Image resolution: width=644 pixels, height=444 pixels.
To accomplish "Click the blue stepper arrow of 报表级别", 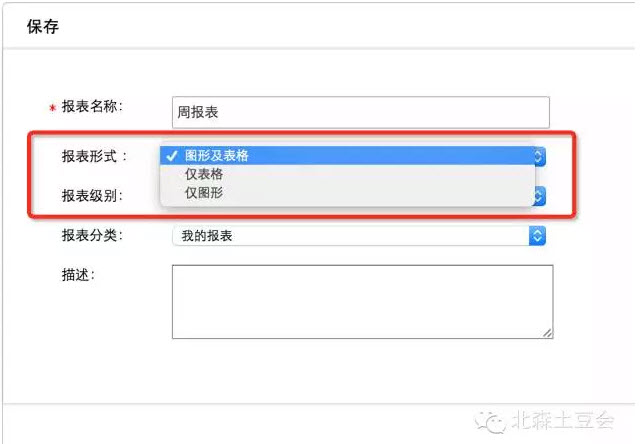I will 540,196.
